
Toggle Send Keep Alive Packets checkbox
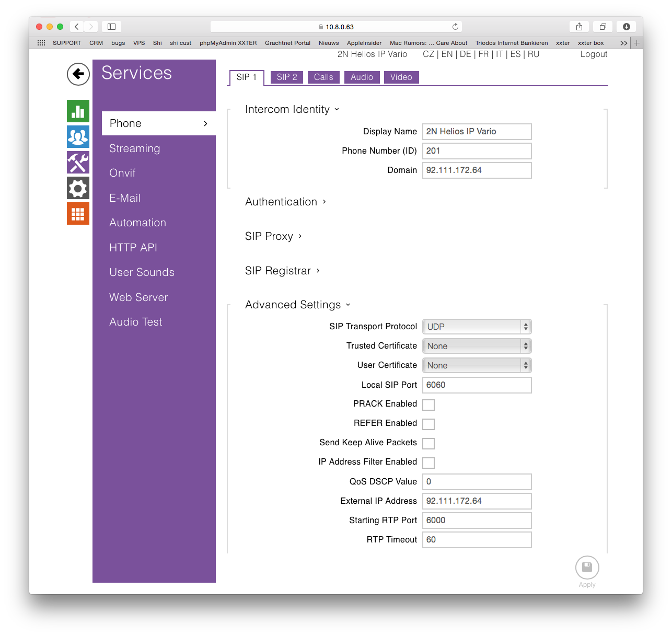coord(428,444)
